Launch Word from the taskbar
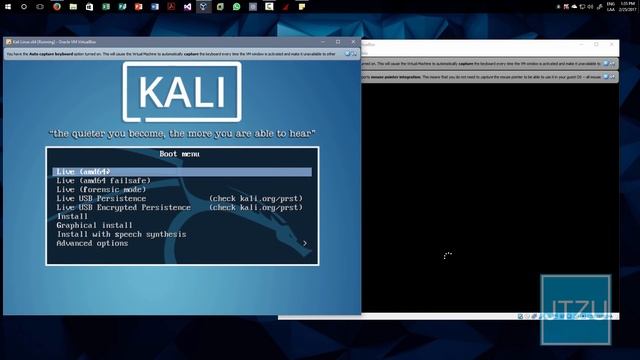 [155, 7]
